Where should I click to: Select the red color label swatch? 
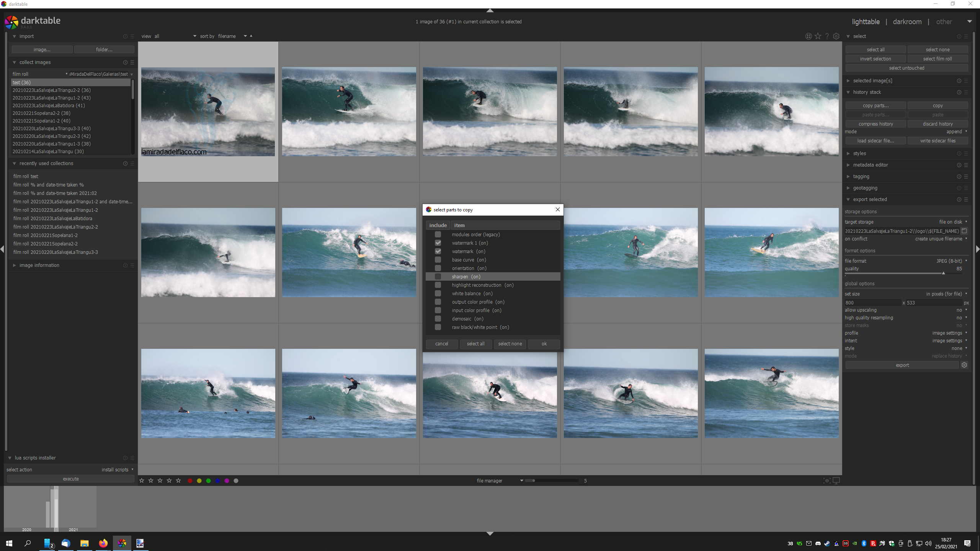(x=190, y=481)
